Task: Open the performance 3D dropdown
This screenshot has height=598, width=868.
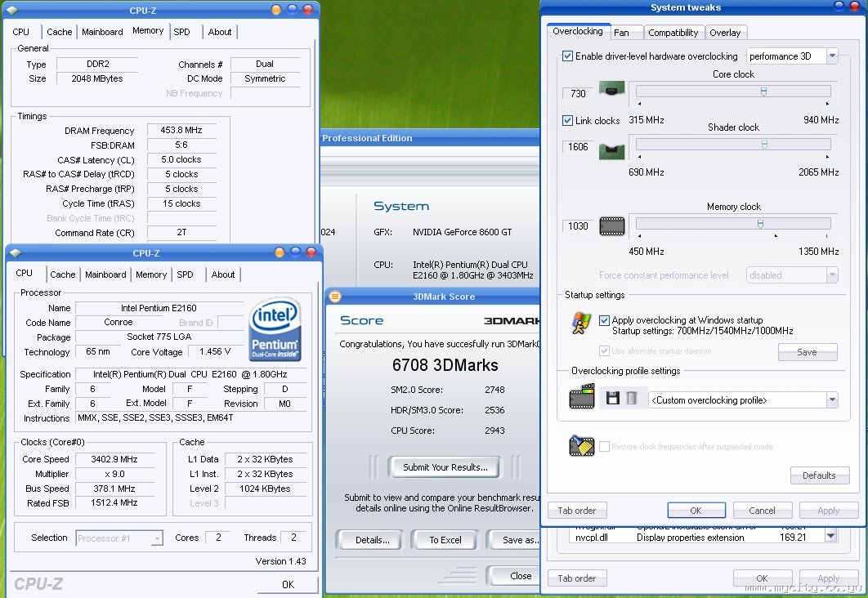Action: click(792, 56)
